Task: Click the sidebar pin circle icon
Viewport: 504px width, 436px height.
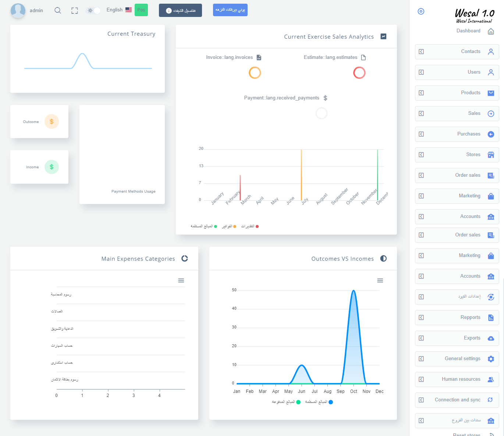Action: [421, 11]
